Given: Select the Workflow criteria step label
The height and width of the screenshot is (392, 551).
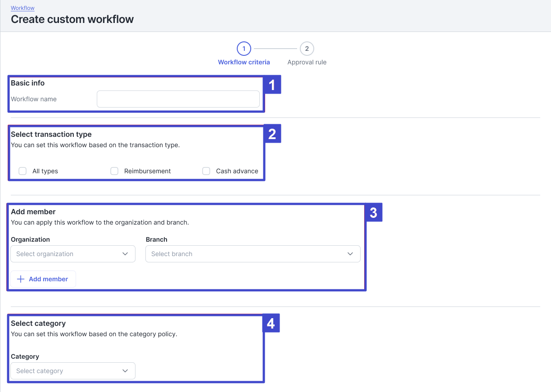Looking at the screenshot, I should (244, 62).
